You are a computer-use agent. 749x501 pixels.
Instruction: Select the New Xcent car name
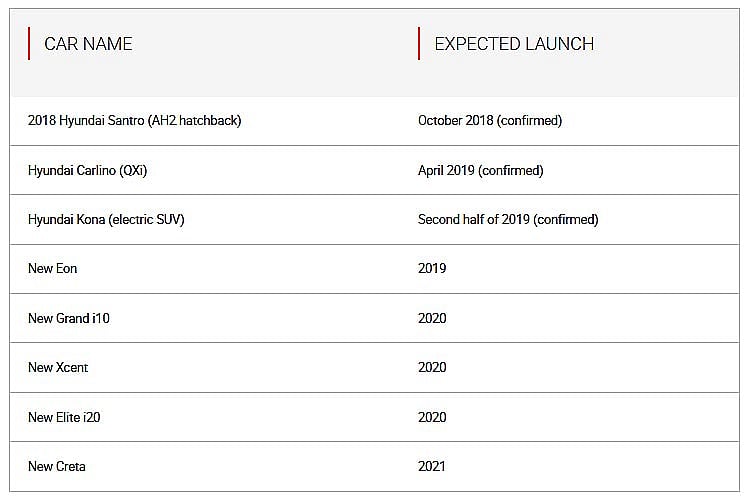58,368
